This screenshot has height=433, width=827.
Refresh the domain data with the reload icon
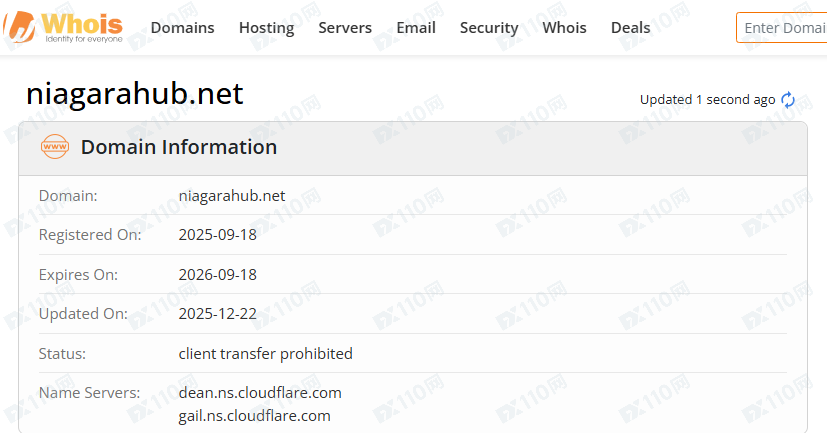pos(788,100)
